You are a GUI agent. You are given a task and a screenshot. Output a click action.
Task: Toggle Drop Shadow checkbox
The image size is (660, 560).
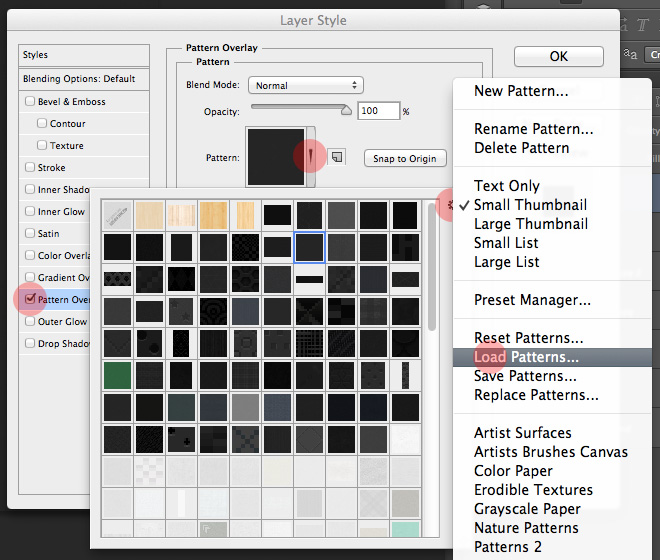click(30, 343)
